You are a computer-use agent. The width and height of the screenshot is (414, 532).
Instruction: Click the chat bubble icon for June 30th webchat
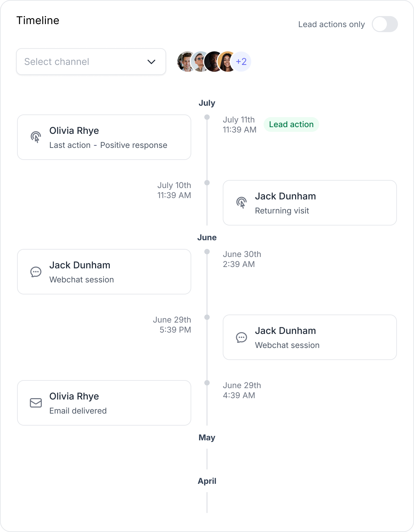click(x=36, y=272)
